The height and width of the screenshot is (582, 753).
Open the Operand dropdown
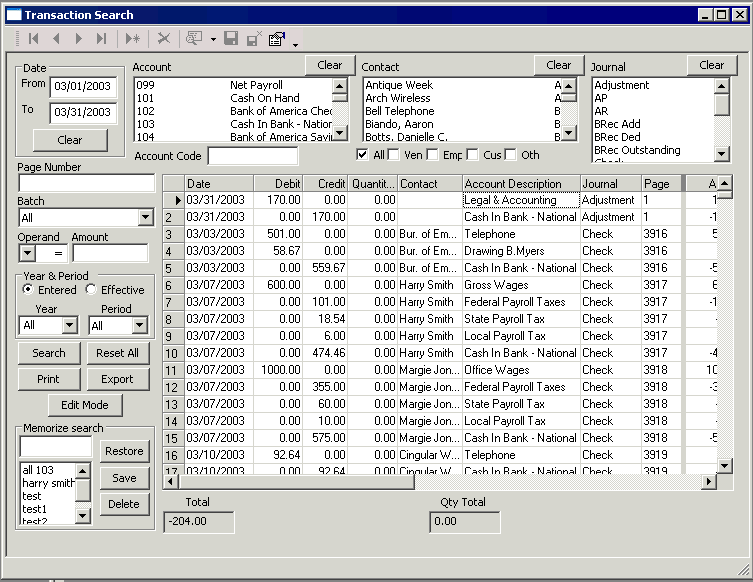27,253
